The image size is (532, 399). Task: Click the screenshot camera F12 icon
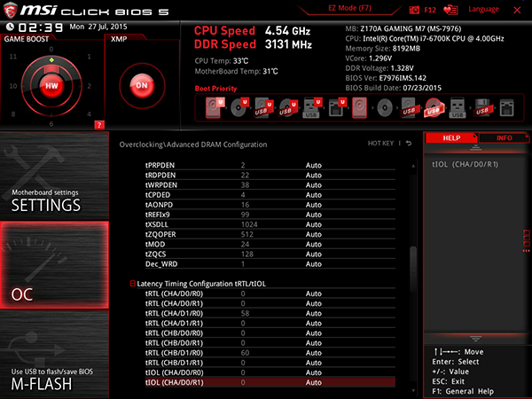tap(422, 10)
